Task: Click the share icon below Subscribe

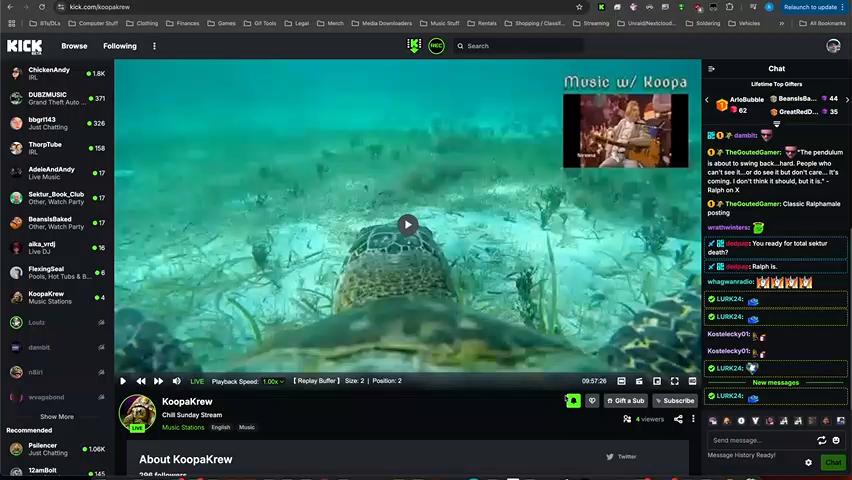Action: click(678, 419)
